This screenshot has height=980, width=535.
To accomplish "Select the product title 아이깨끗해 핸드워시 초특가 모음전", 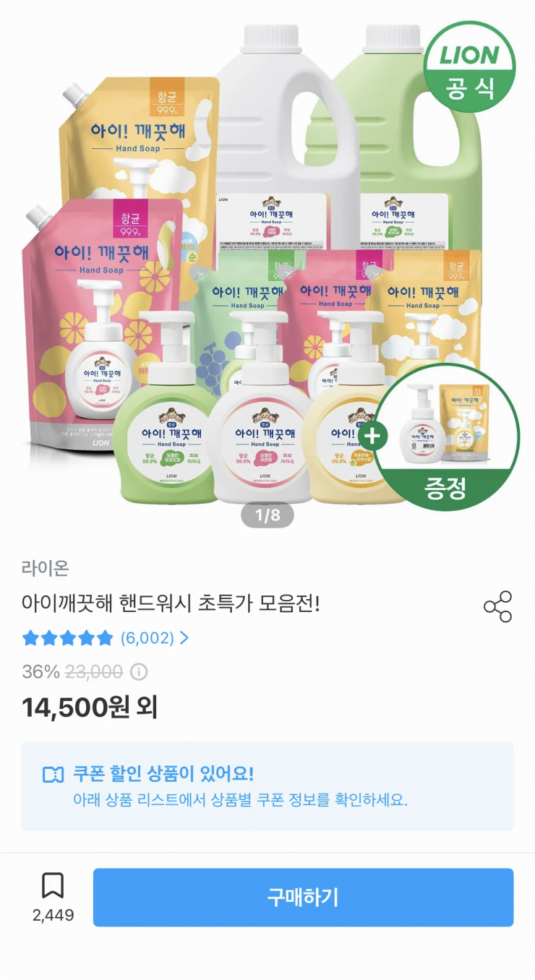I will click(171, 603).
